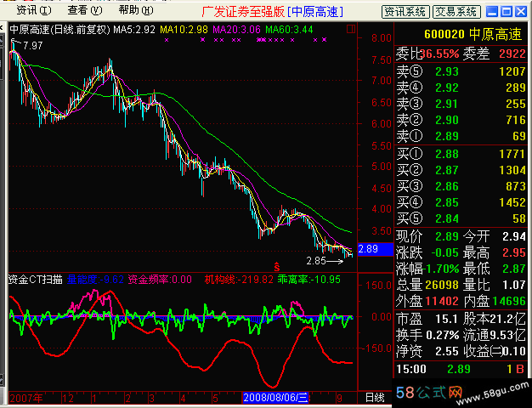532x408 pixels.
Task: Click the 2.85 low price annotation
Action: [316, 261]
